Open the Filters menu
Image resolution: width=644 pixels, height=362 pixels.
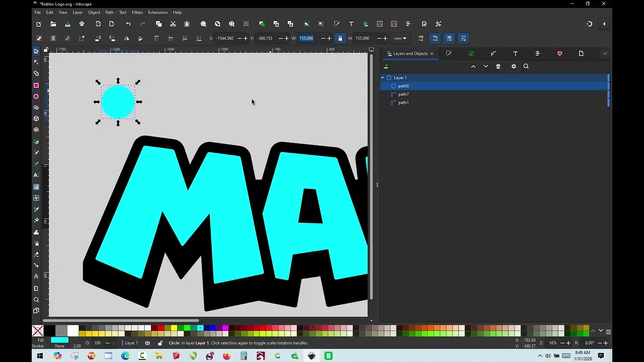pyautogui.click(x=137, y=12)
